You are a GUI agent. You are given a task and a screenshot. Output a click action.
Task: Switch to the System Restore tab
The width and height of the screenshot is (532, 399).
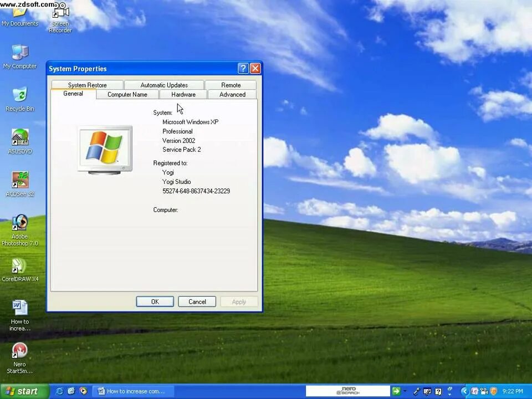[x=87, y=85]
